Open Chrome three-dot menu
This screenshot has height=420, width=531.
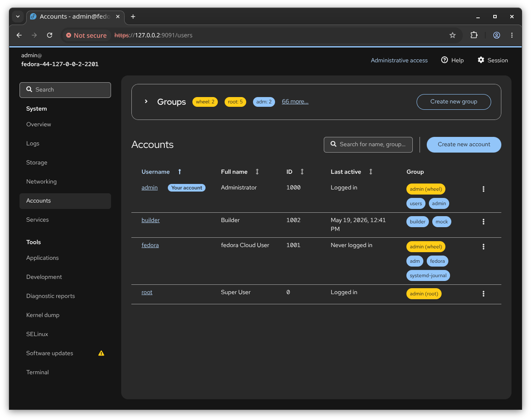tap(512, 35)
